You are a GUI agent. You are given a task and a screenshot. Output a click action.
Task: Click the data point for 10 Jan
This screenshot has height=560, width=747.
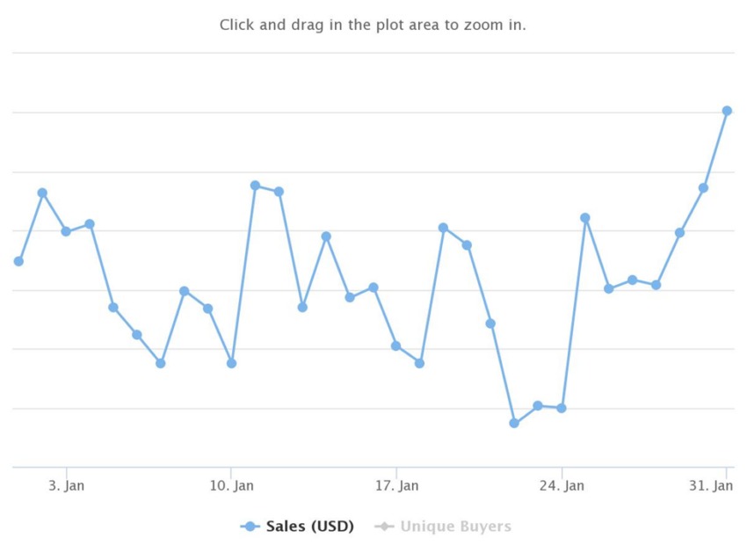point(231,364)
